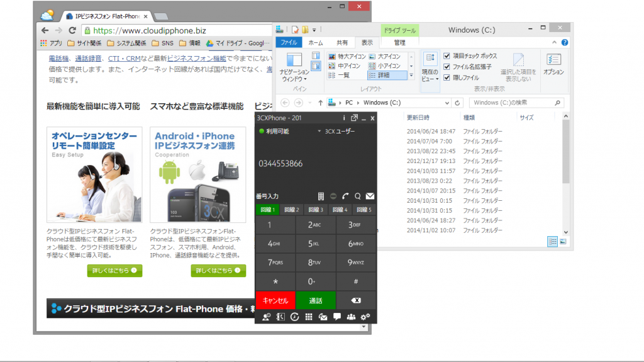Click the 3CXPhone info icon

click(344, 118)
